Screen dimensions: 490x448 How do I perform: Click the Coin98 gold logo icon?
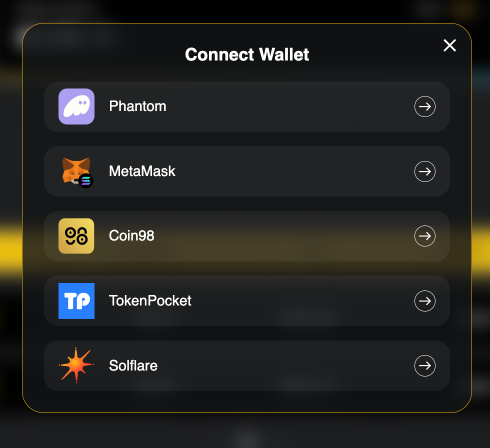tap(76, 236)
